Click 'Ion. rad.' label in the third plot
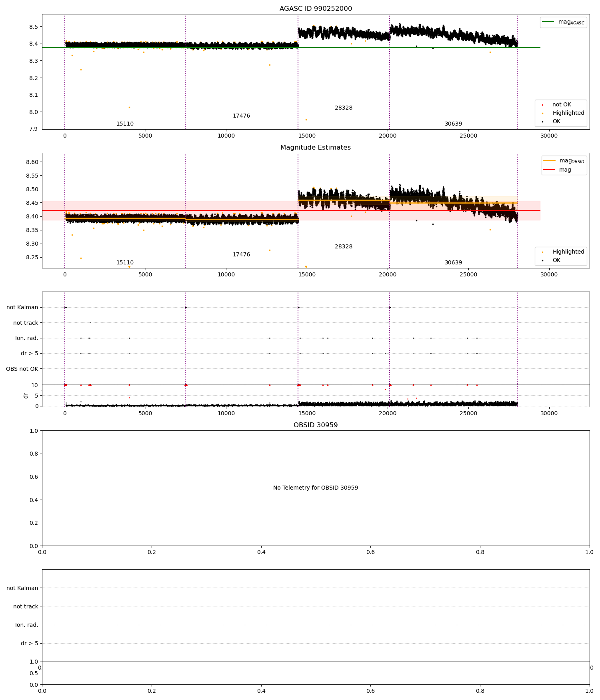Viewport: 600px width, 700px height. point(27,338)
